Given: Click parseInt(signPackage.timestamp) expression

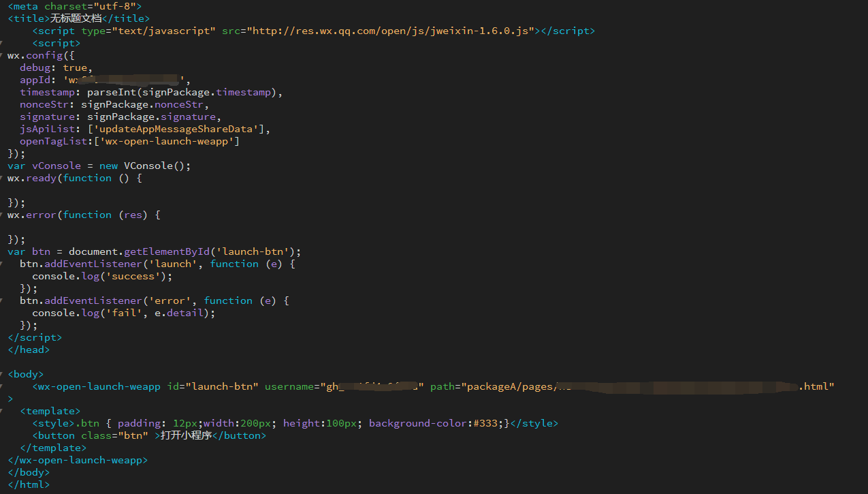Looking at the screenshot, I should (x=182, y=92).
